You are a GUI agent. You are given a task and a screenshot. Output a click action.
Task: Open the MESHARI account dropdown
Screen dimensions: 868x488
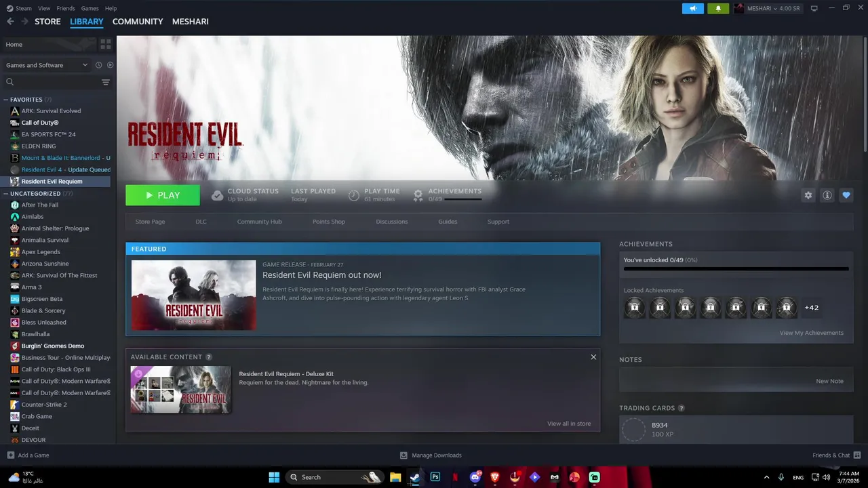768,8
